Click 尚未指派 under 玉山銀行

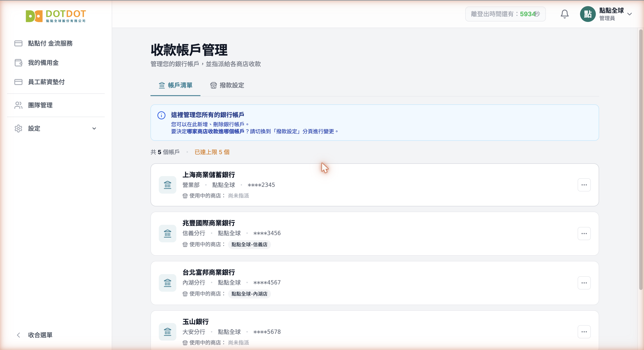[x=239, y=343]
